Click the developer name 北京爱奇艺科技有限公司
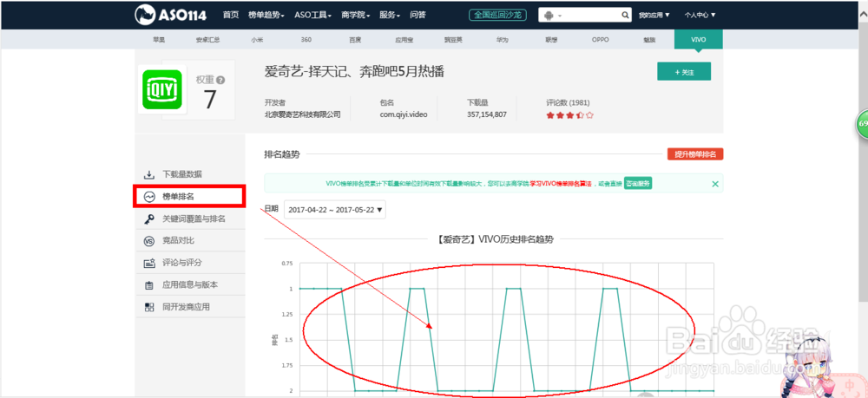Screen dimensions: 868x398 click(x=302, y=115)
